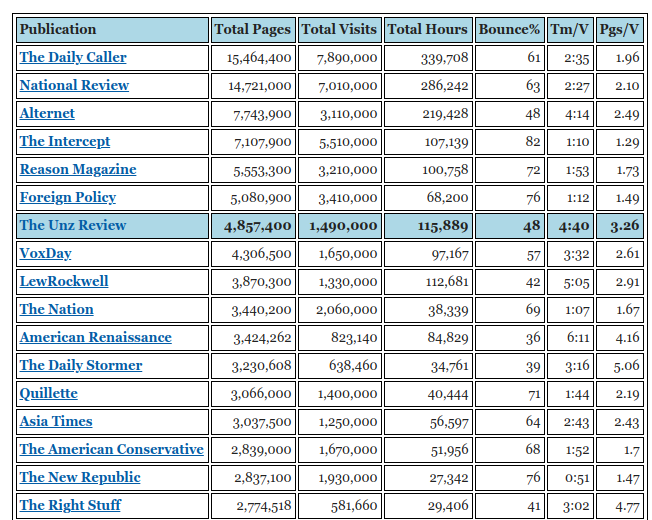Select the 4,306,500 pages cell
Viewport: 652px width, 520px height.
253,254
